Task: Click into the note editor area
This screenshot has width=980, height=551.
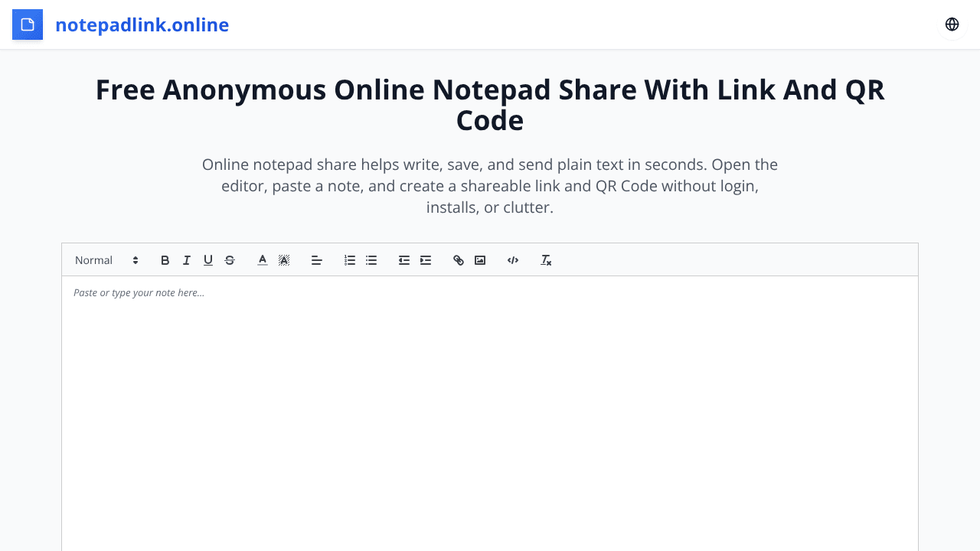Action: (x=490, y=413)
